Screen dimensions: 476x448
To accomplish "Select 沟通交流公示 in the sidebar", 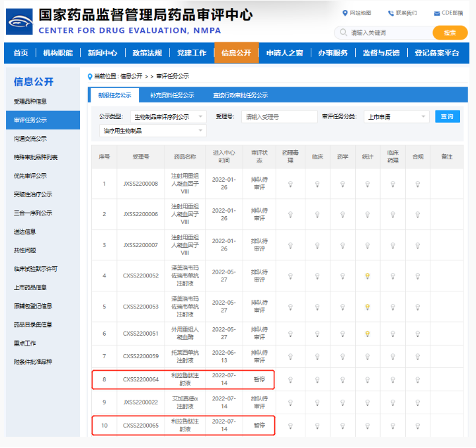I will coord(30,139).
